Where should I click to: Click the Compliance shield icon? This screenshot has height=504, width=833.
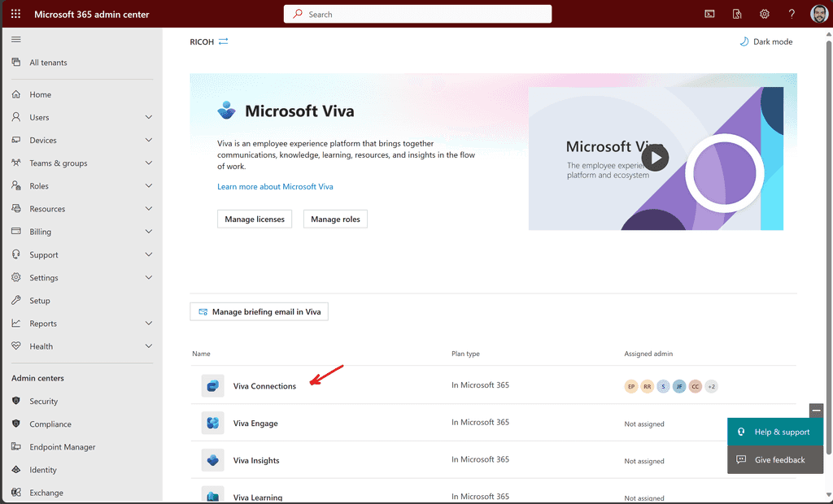click(16, 424)
